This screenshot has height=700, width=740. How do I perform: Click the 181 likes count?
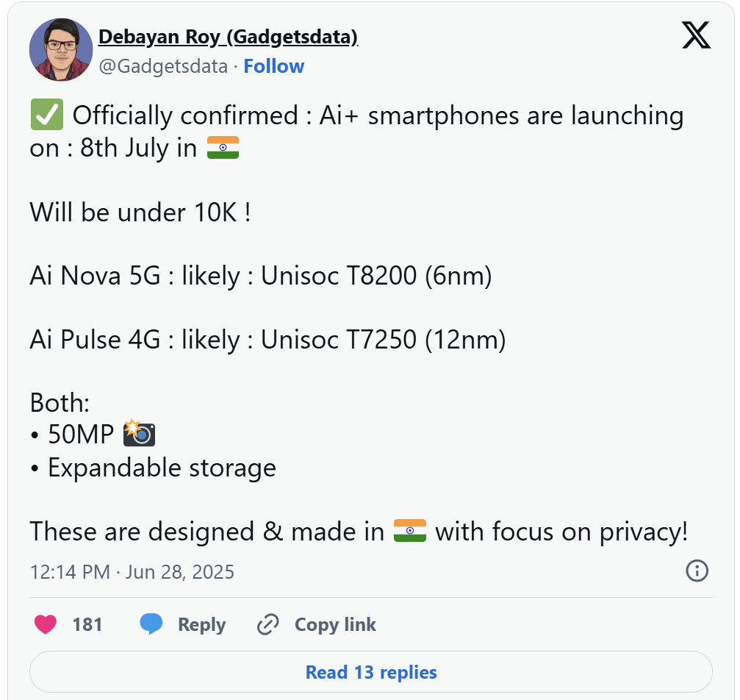(87, 624)
